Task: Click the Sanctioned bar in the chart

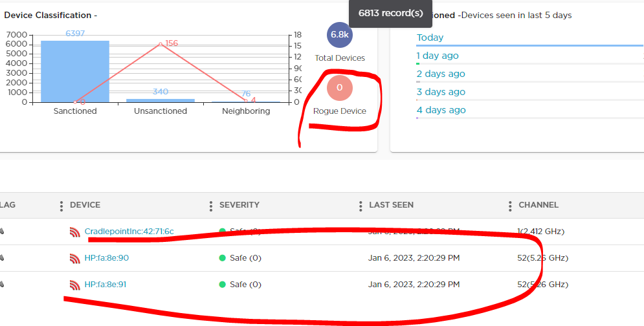Action: click(75, 71)
